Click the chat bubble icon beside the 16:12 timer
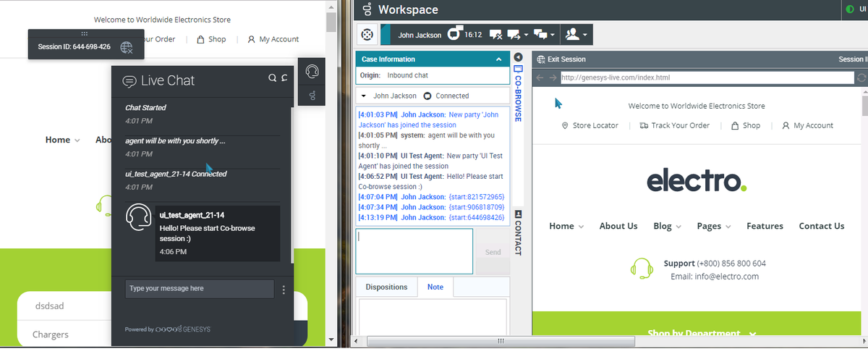The image size is (868, 349). coord(455,34)
